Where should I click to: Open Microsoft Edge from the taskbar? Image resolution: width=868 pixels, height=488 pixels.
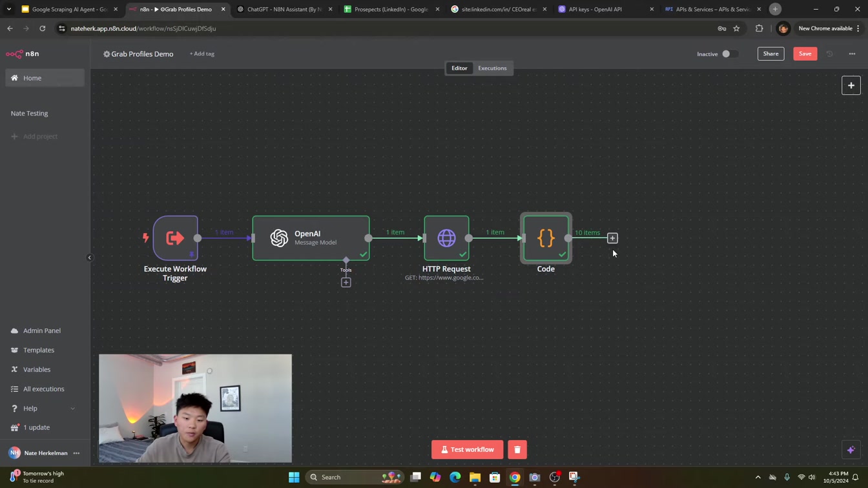[x=455, y=477]
